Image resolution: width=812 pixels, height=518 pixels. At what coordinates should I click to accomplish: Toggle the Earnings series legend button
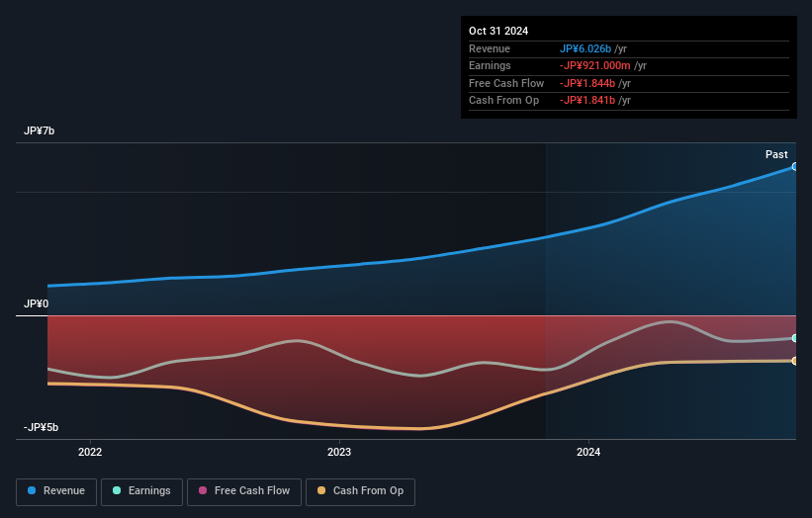(141, 491)
